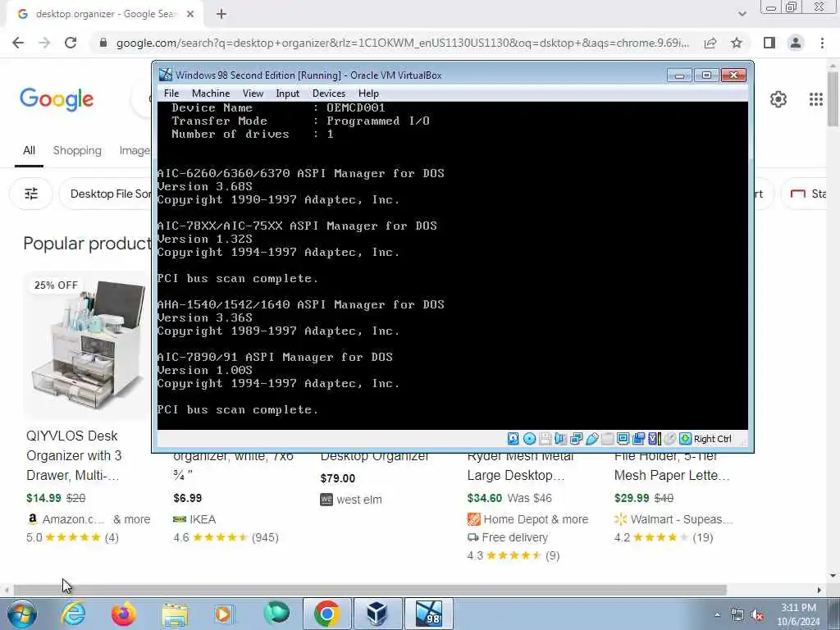
Task: Click the Google logo
Action: (x=57, y=99)
